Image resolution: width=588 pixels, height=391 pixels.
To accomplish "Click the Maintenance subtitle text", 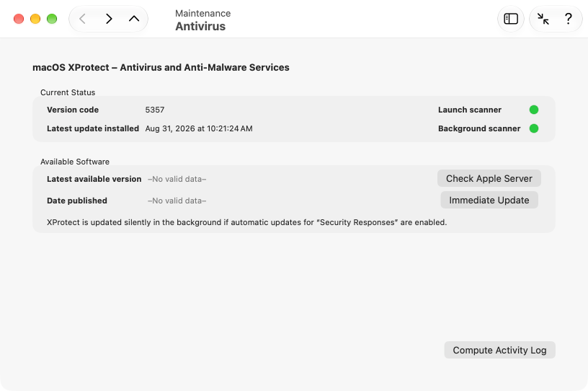I will [203, 13].
